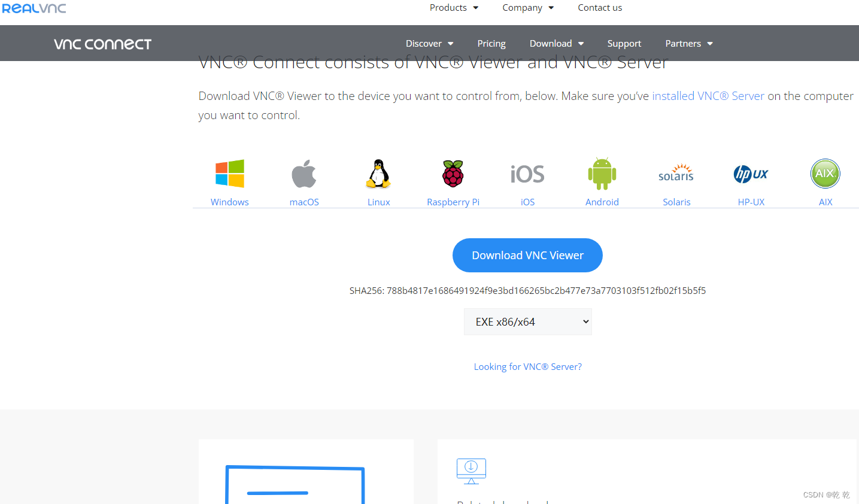
Task: Expand the Company dropdown
Action: [527, 8]
